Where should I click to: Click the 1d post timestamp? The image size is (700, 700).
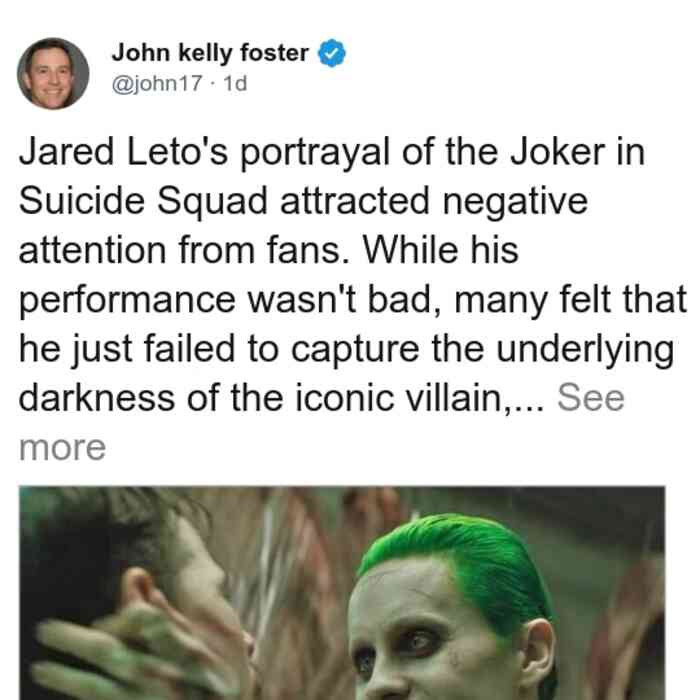235,83
